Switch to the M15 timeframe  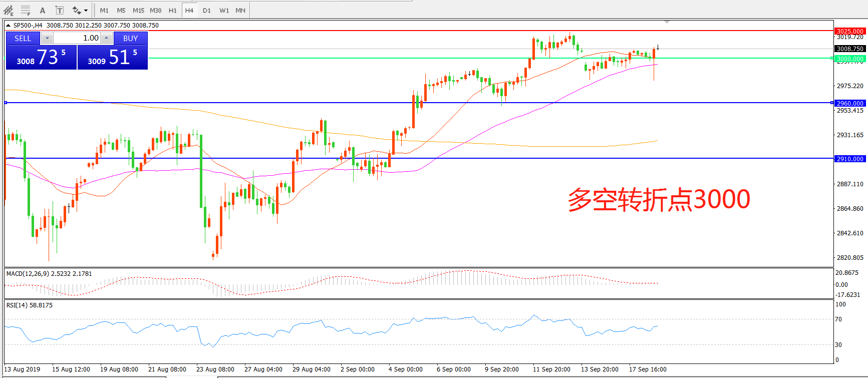[x=138, y=11]
